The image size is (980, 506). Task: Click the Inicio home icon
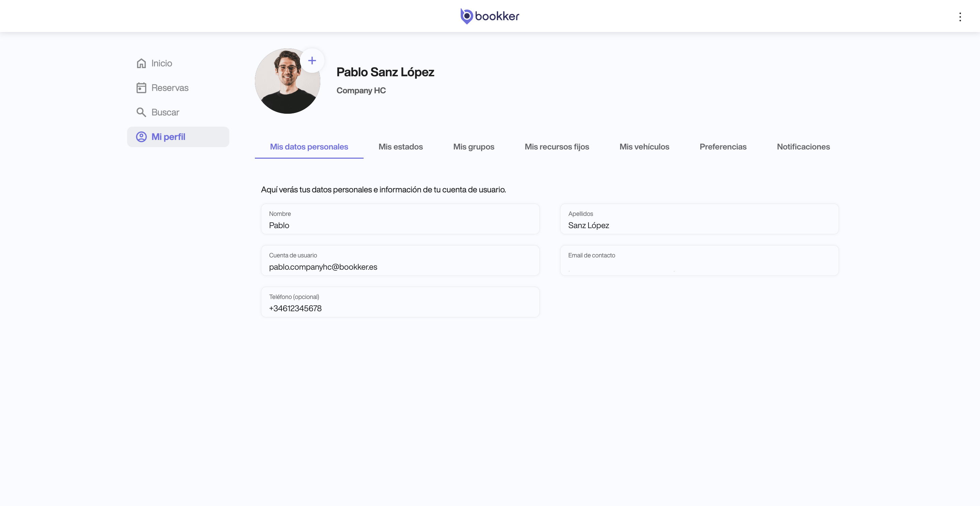pos(141,63)
